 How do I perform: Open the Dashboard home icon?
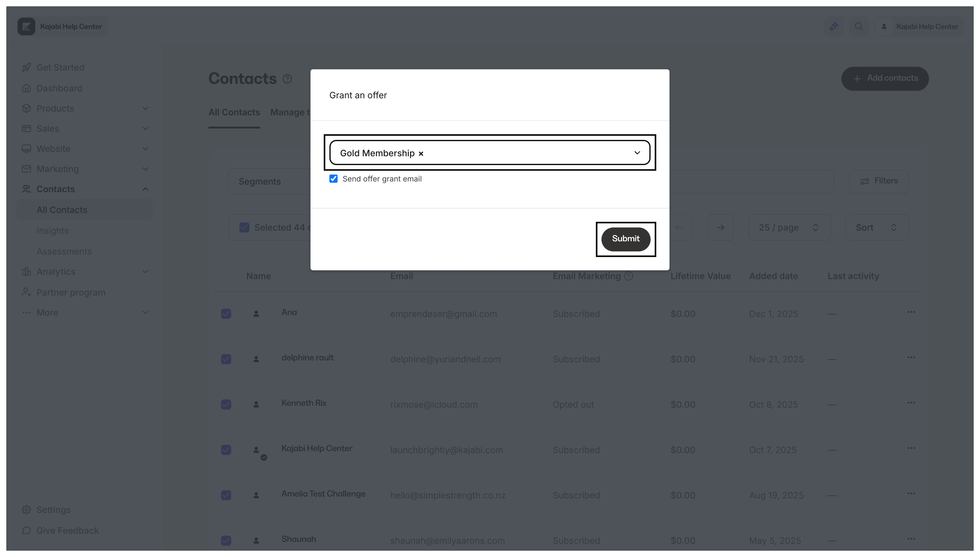click(26, 88)
